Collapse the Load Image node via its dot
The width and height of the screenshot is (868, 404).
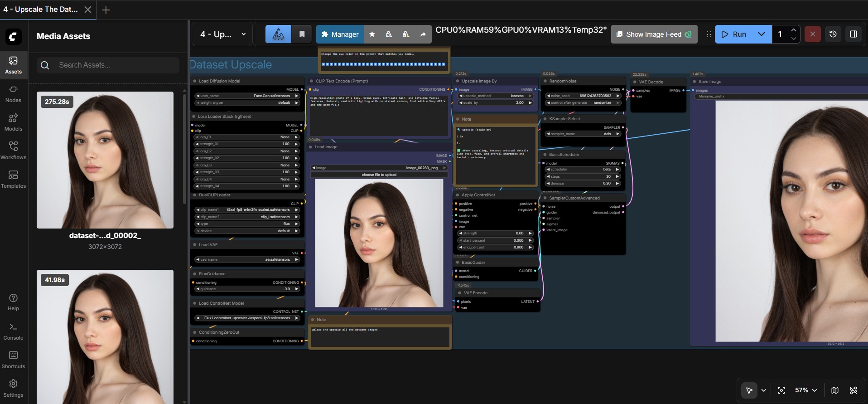point(310,147)
